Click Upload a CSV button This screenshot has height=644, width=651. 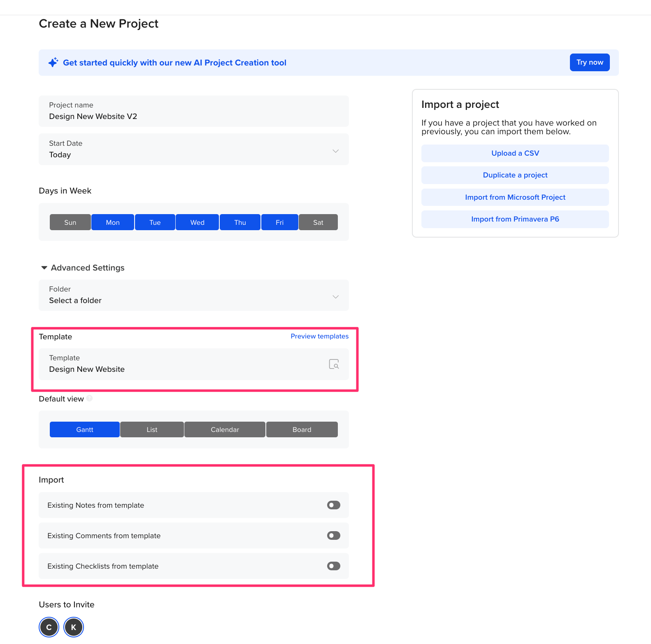click(515, 153)
